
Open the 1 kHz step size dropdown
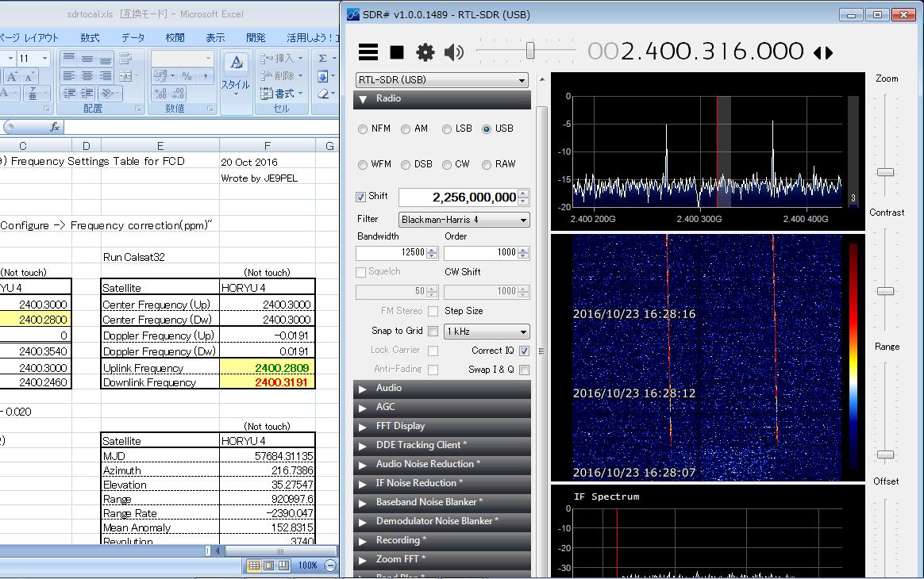coord(486,332)
